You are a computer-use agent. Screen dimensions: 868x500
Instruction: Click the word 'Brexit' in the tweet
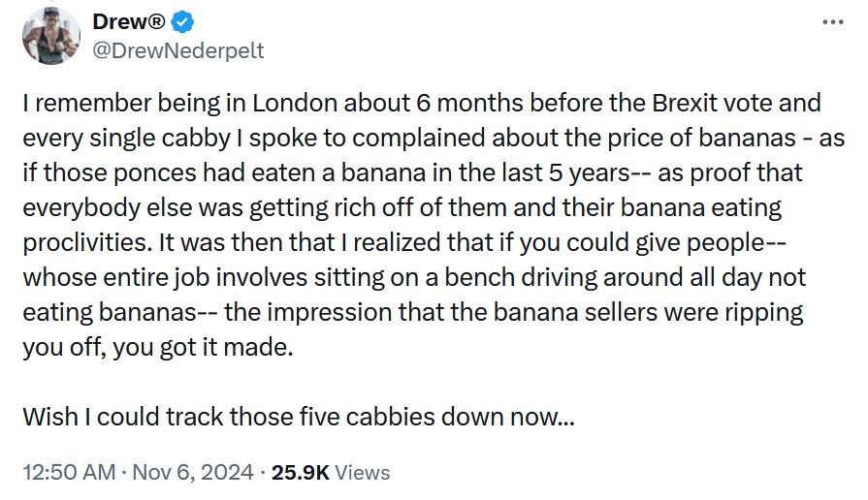[x=684, y=103]
